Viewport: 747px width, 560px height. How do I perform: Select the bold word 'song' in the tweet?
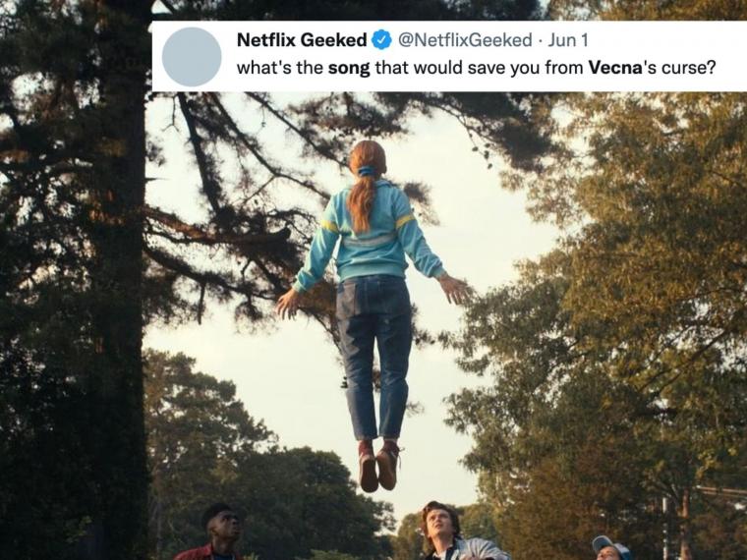349,68
